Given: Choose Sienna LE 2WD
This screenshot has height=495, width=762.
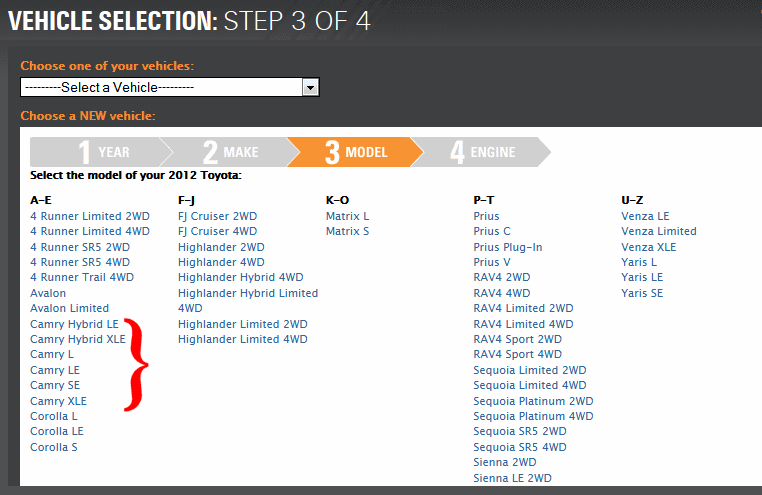Looking at the screenshot, I should click(512, 478).
